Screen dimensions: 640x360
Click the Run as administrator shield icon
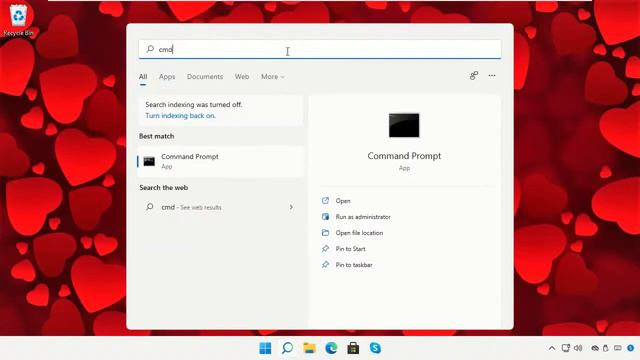point(325,217)
